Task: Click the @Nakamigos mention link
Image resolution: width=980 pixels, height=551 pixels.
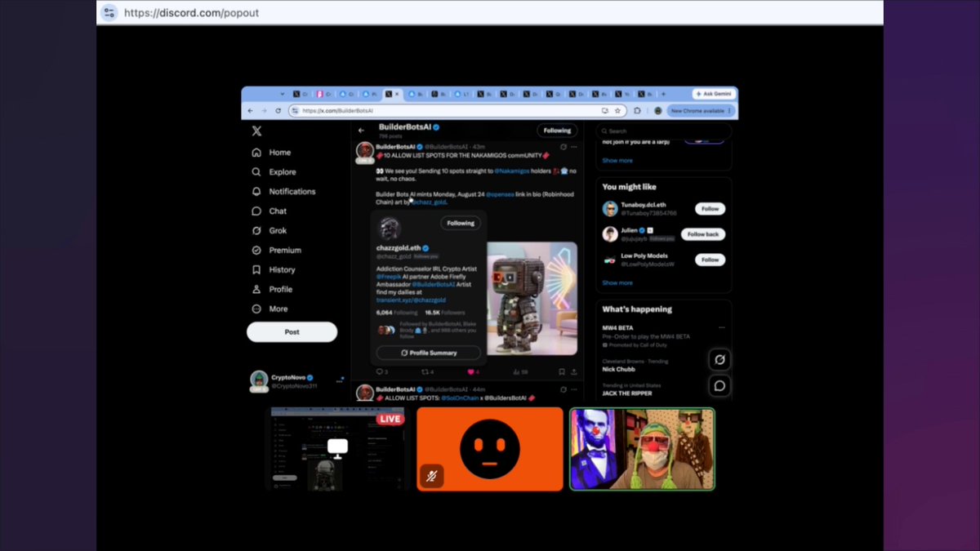Action: [512, 171]
